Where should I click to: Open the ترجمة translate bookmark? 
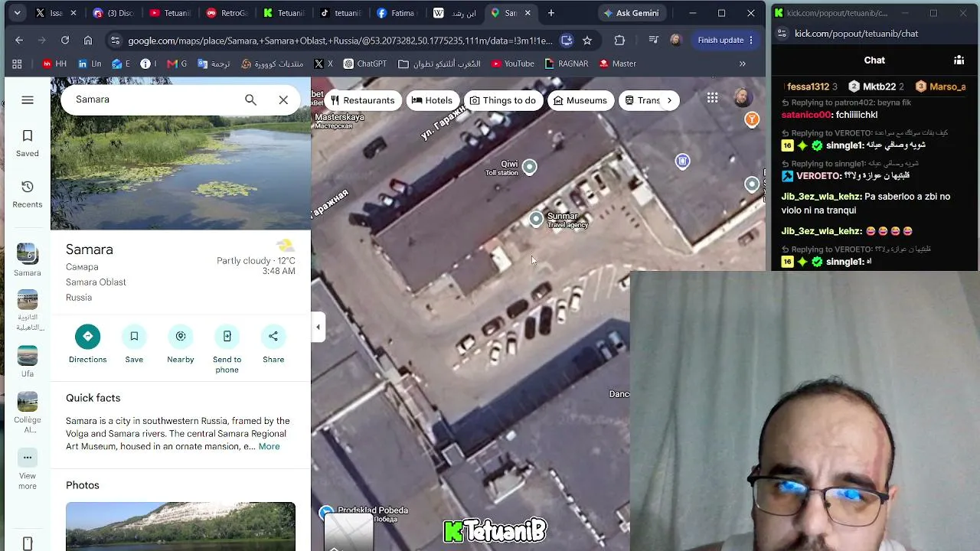[x=214, y=64]
